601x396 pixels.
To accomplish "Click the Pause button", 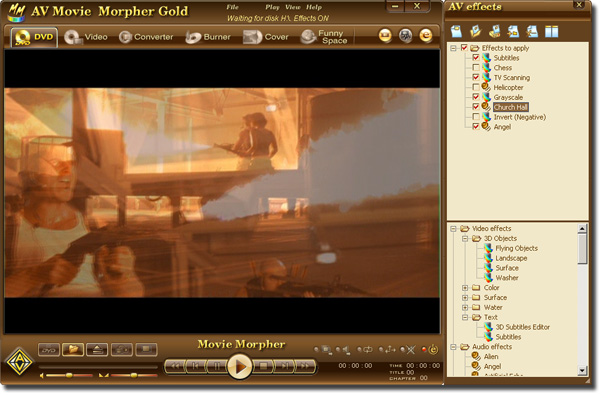I will click(x=217, y=366).
